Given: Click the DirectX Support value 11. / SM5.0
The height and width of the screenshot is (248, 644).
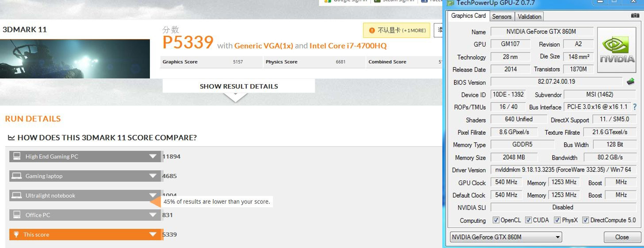Looking at the screenshot, I should [614, 120].
